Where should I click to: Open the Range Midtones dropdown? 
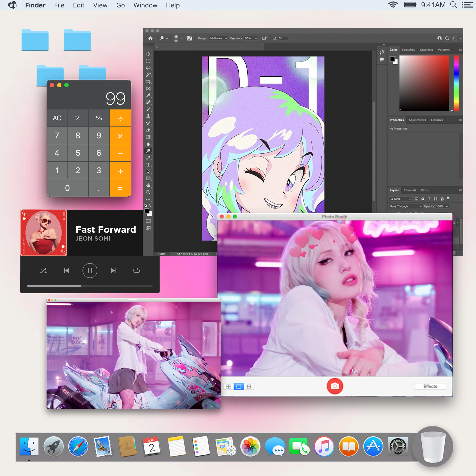[x=218, y=38]
